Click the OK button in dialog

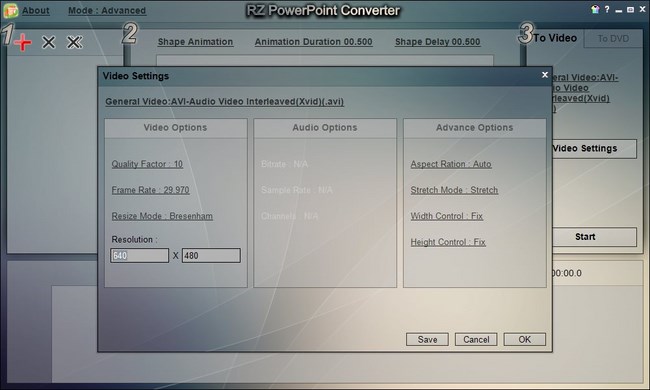click(524, 339)
